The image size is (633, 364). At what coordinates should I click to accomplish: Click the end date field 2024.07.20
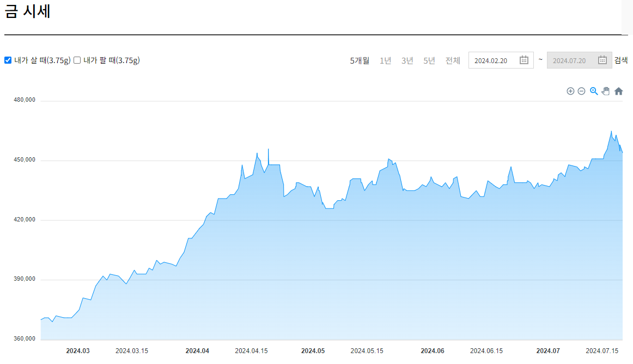(579, 60)
